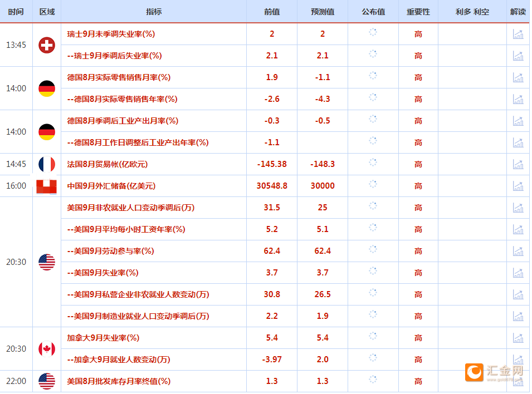The image size is (532, 394).
Task: Open the chart interpretation icon for Swiss unemployment rate
Action: click(518, 34)
